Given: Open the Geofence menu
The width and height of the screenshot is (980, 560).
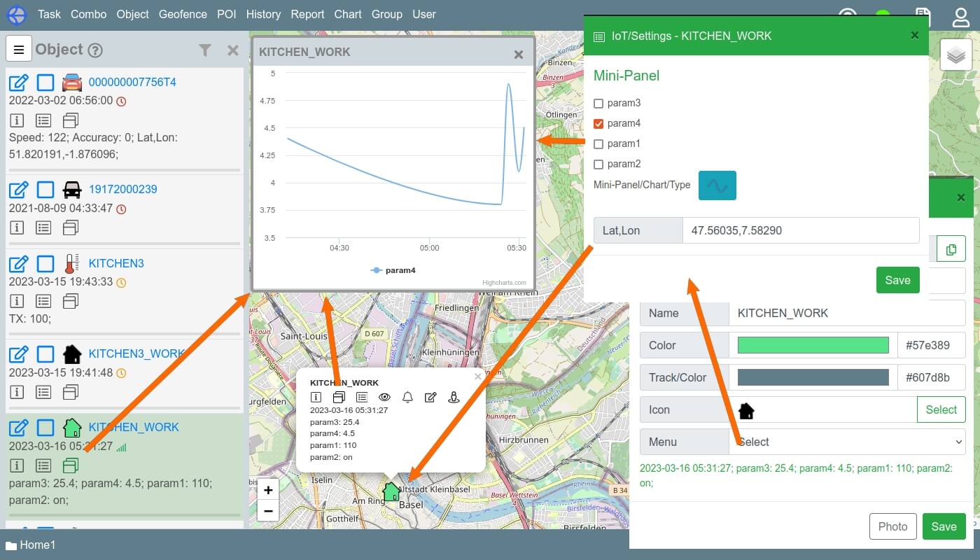Looking at the screenshot, I should point(183,14).
